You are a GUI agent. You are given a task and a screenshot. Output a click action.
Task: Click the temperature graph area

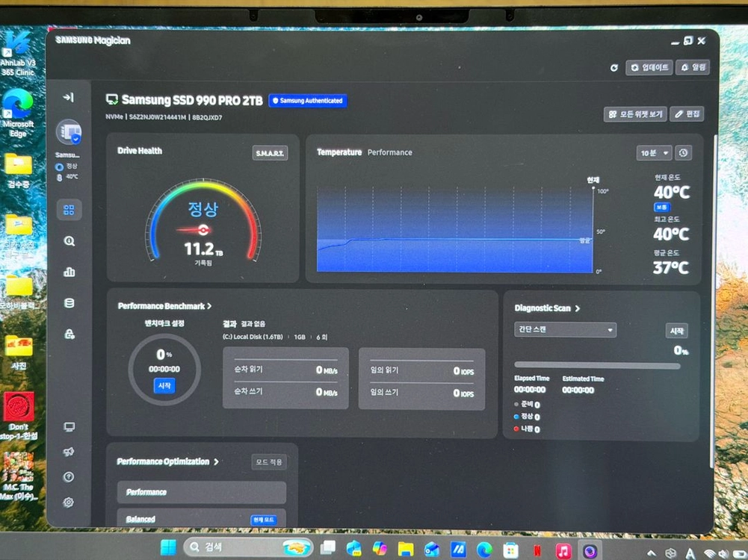[455, 230]
